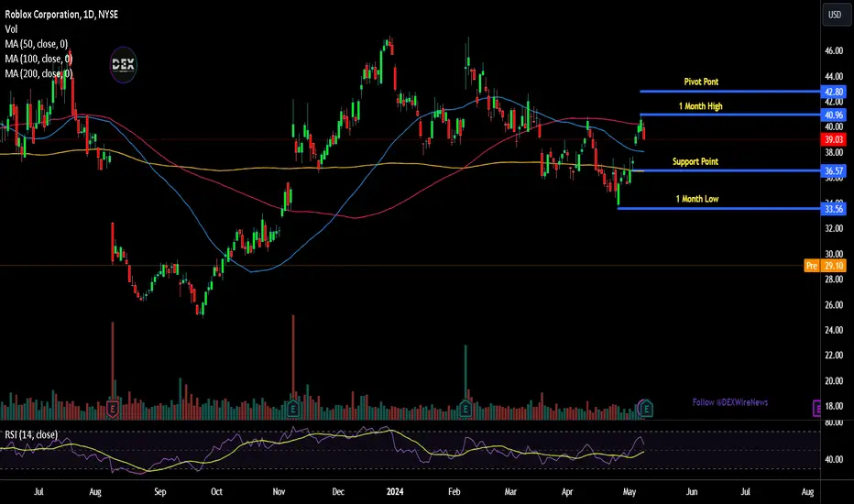This screenshot has width=854, height=504.
Task: Select the MA (200, close, 0) indicator
Action: pyautogui.click(x=38, y=73)
